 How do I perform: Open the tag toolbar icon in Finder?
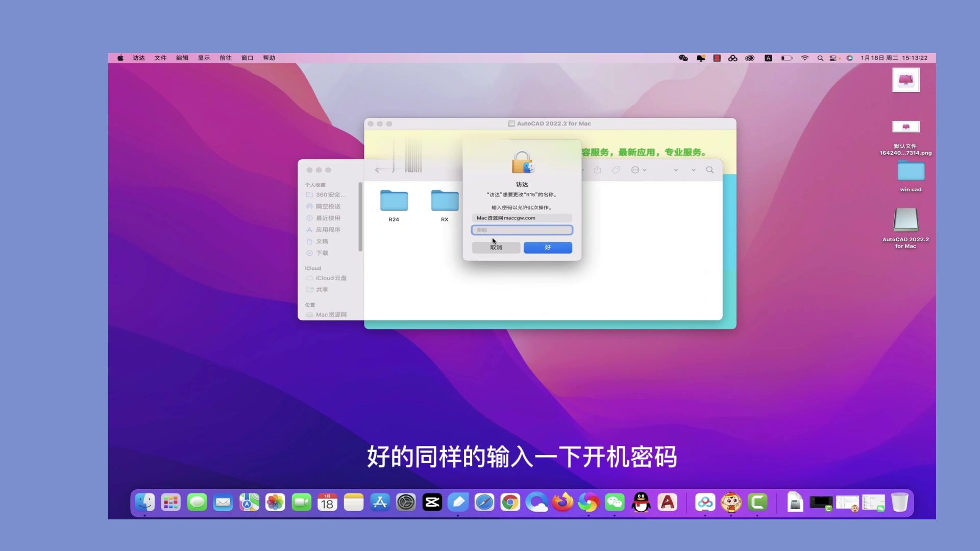(x=616, y=170)
